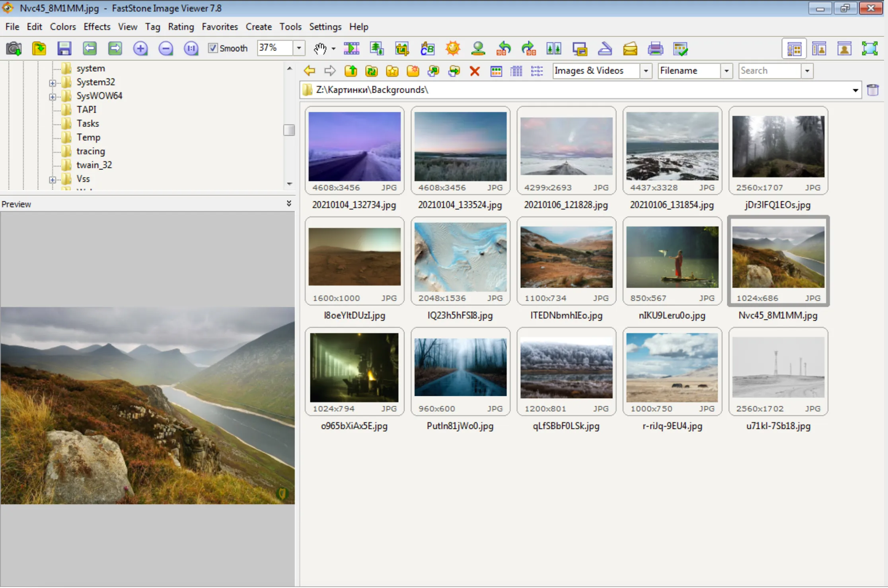Toggle the Smooth checkbox on/off
The image size is (888, 588).
[x=211, y=47]
